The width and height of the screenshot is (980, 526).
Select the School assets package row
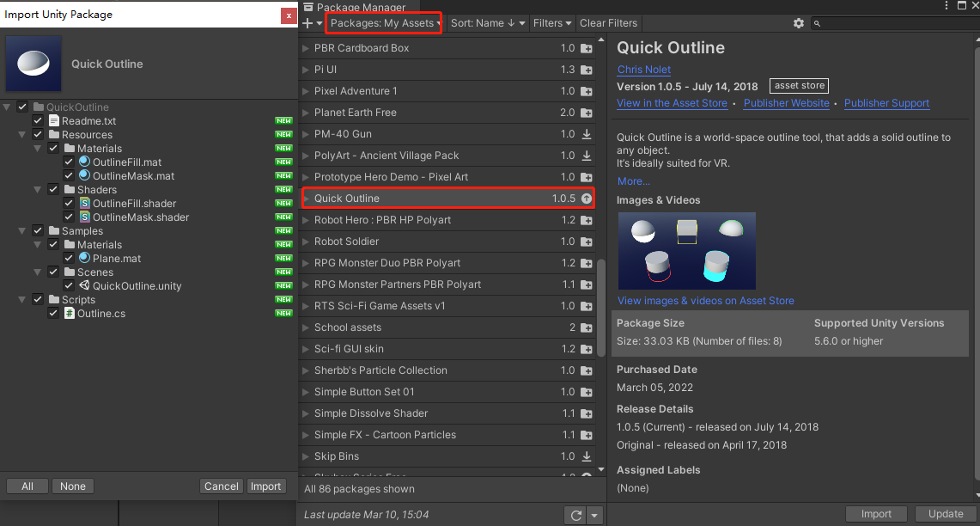point(447,327)
